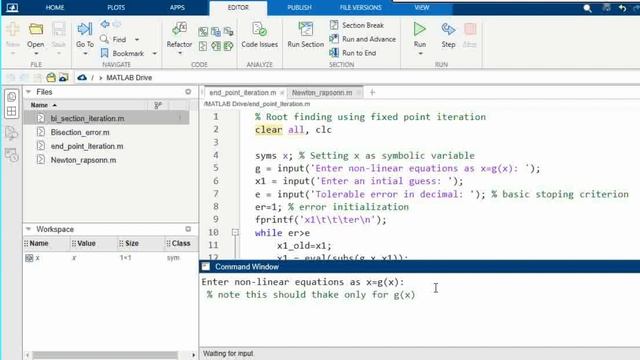Switch to the HOME tab
The image size is (640, 360).
(55, 8)
